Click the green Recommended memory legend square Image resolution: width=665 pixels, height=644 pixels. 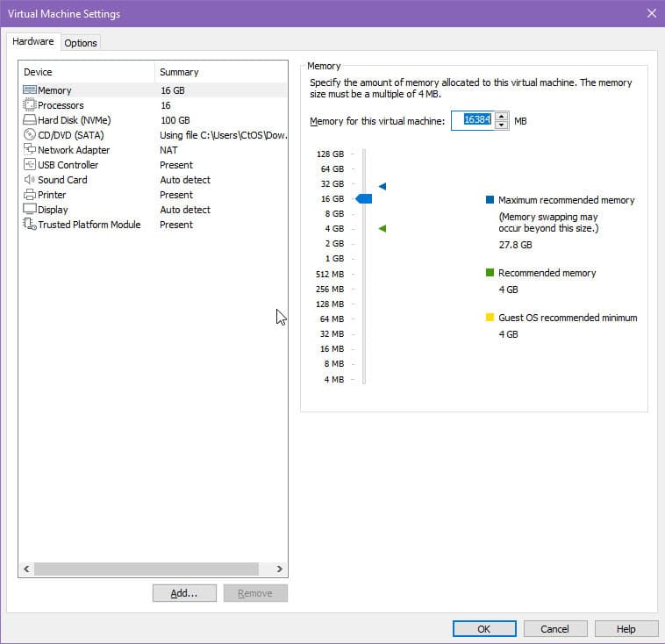coord(490,272)
